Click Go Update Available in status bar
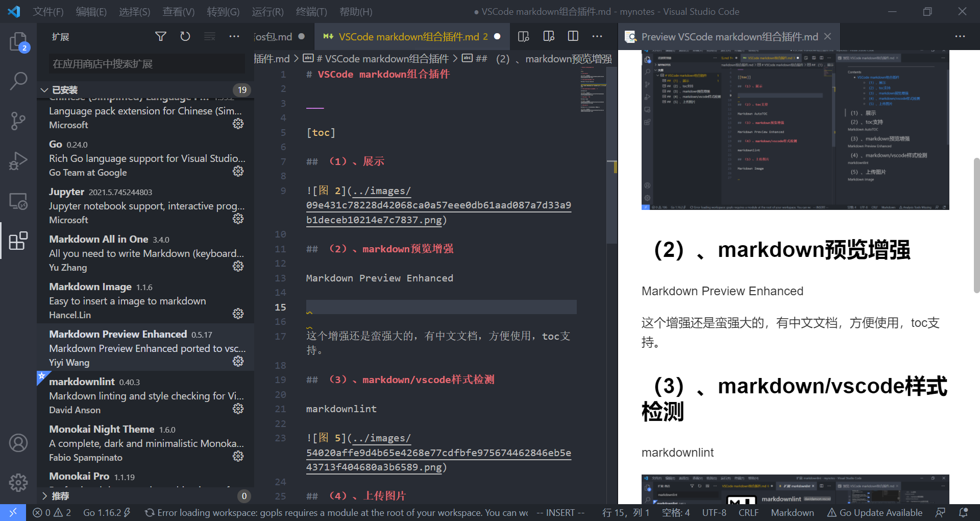 [x=875, y=512]
